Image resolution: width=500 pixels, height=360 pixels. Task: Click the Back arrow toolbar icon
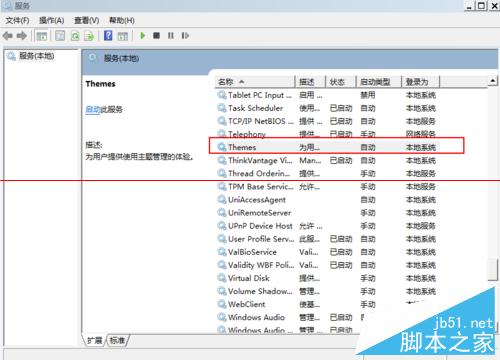click(8, 36)
